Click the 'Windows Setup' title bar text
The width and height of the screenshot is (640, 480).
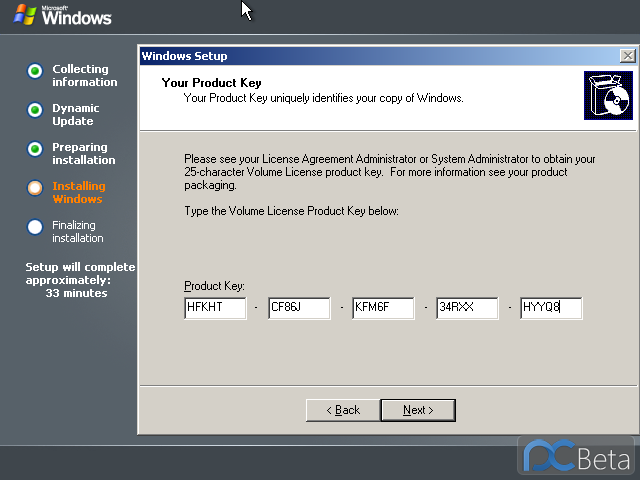(x=184, y=56)
